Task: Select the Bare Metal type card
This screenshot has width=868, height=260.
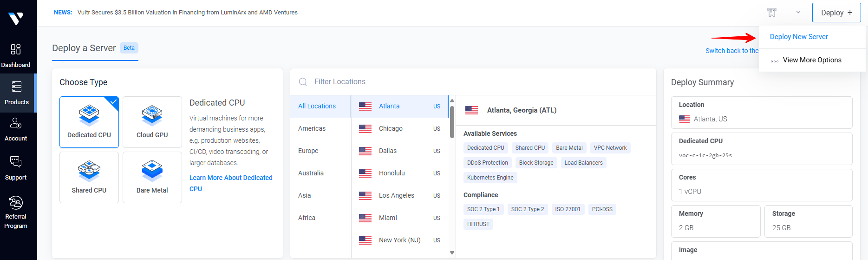Action: click(152, 177)
